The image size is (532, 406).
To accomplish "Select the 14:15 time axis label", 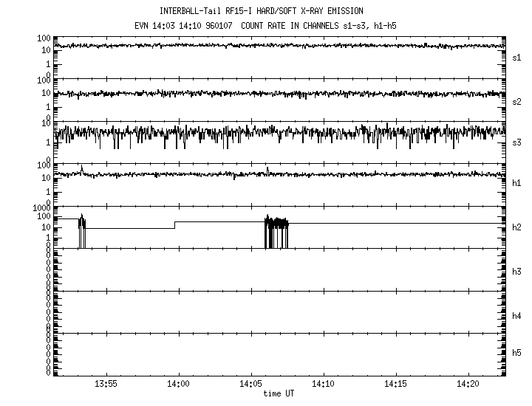I will click(395, 385).
